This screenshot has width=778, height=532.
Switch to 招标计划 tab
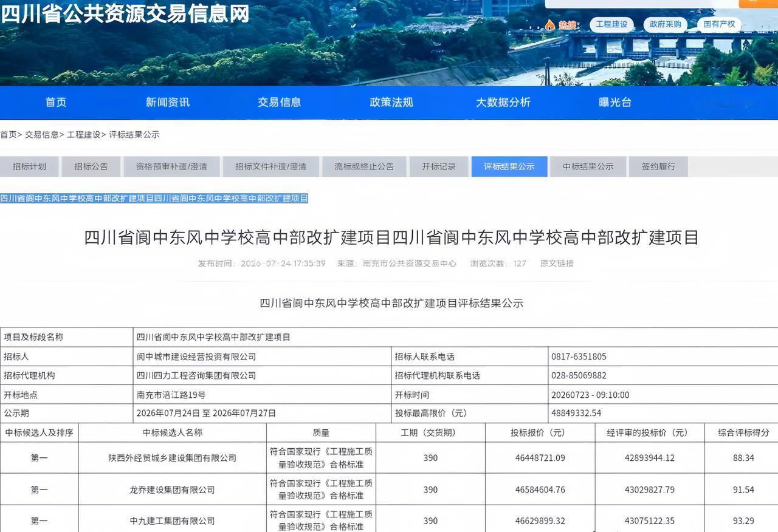[29, 166]
